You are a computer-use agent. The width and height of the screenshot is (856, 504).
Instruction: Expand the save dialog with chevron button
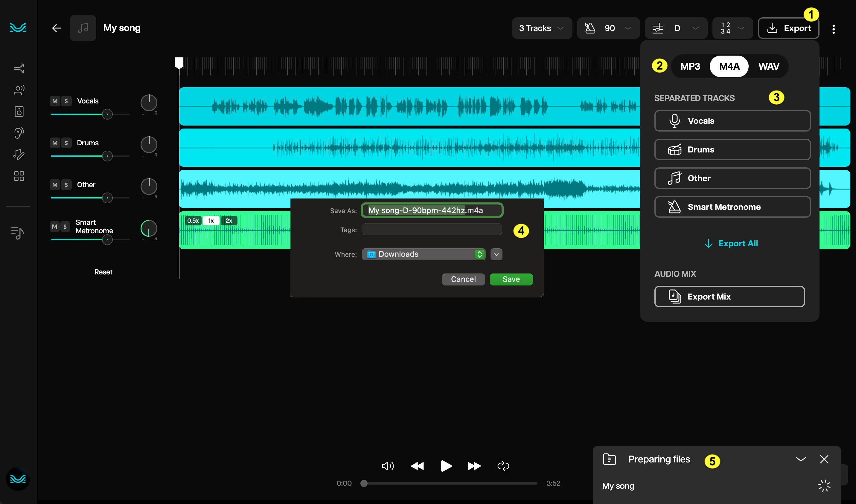pos(496,254)
